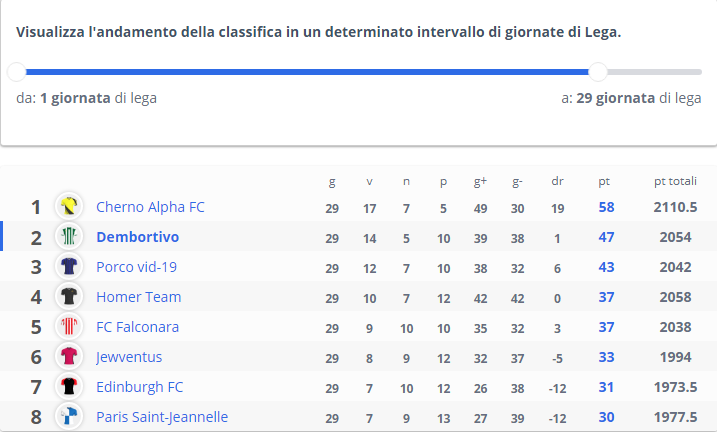Screen dimensions: 717x432
Task: Click the right slider handle for end giornata
Action: click(598, 72)
